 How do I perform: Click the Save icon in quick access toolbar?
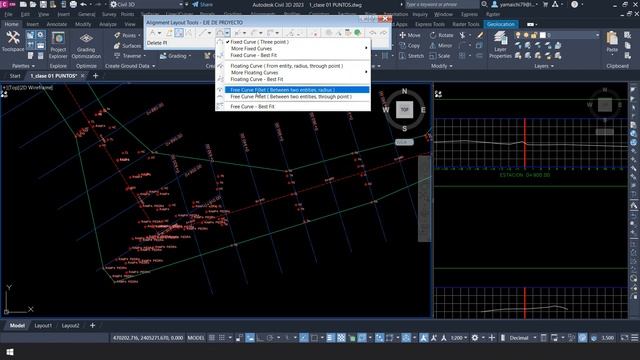pyautogui.click(x=43, y=4)
